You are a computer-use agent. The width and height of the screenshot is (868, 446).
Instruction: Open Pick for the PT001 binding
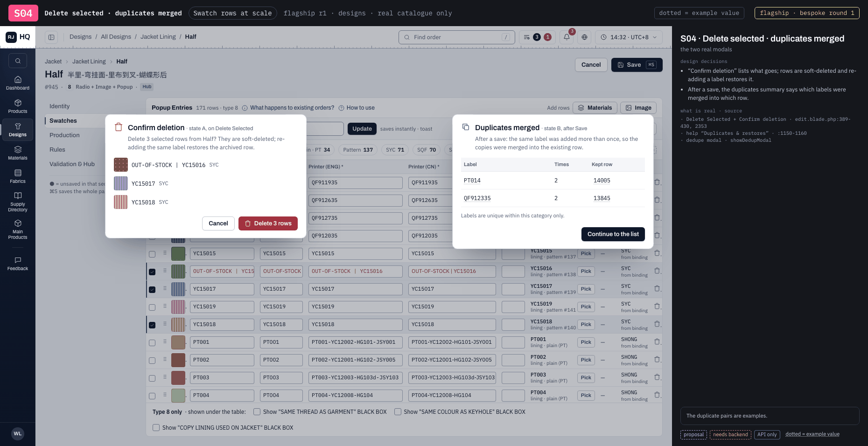click(x=586, y=342)
